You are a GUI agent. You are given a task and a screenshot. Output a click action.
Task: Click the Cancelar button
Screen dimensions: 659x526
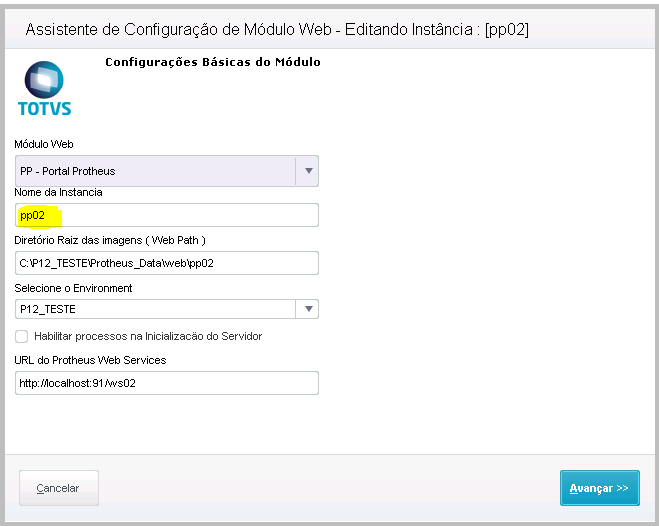[58, 488]
